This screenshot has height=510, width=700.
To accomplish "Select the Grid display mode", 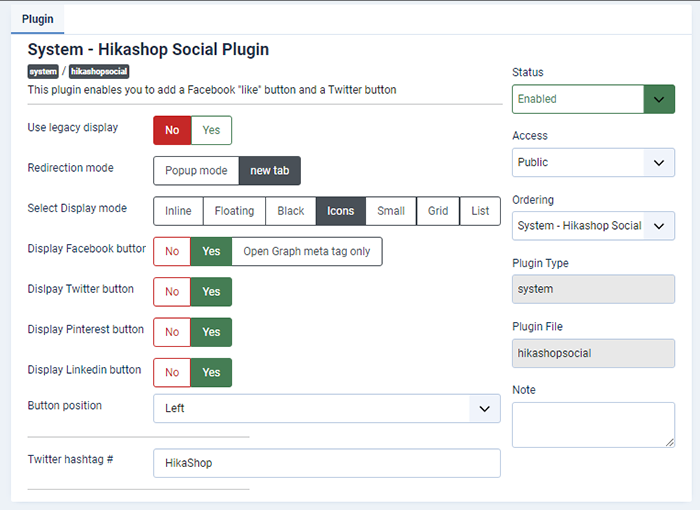I will 438,211.
